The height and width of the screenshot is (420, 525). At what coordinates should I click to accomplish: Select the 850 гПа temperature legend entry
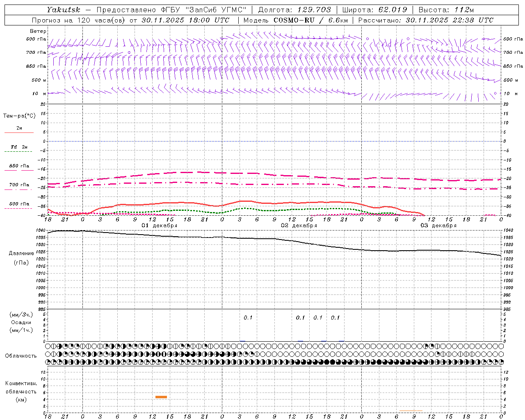(19, 166)
